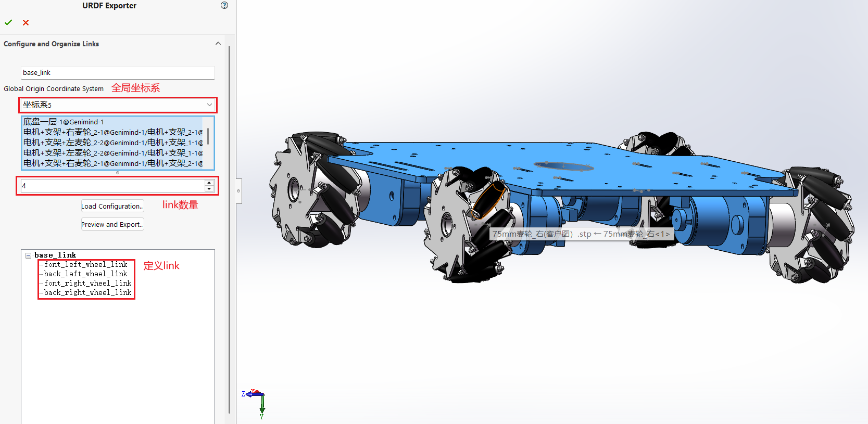Click the base_link name input field
Image resolution: width=868 pixels, height=424 pixels.
pyautogui.click(x=117, y=73)
